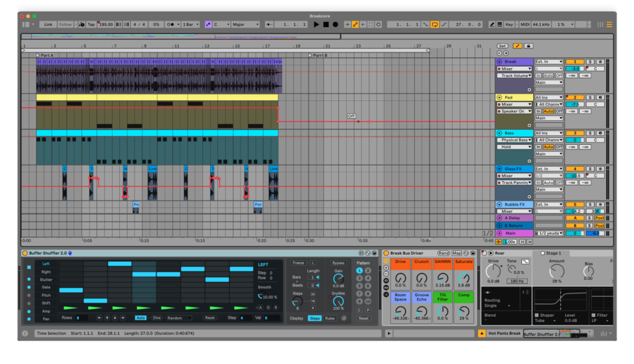Select the Steps display tab in Buffer Shuffler

[x=314, y=318]
